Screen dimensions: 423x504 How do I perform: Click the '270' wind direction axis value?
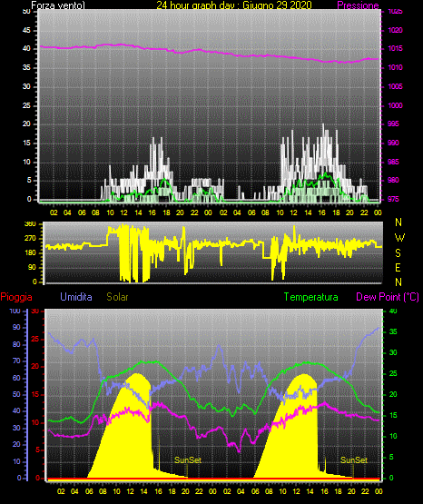(30, 239)
